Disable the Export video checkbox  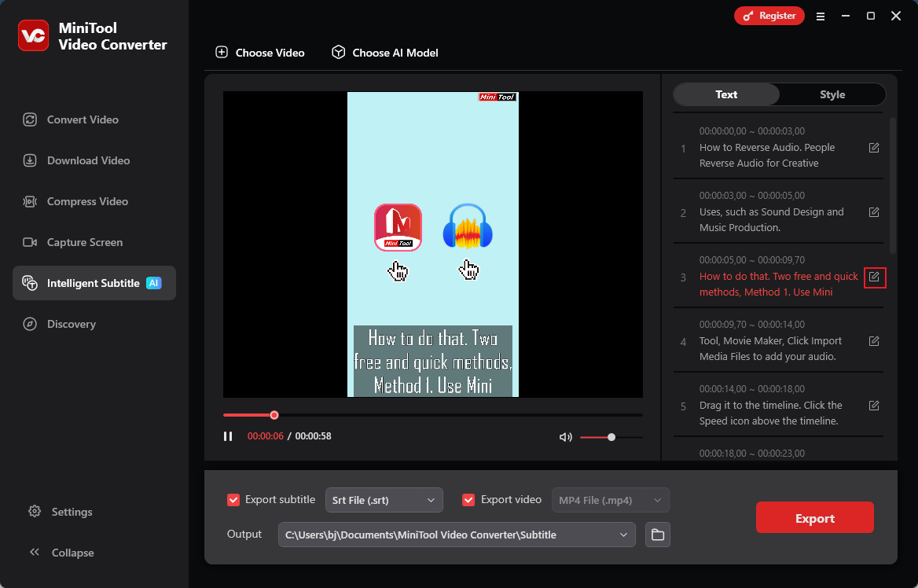click(x=468, y=499)
